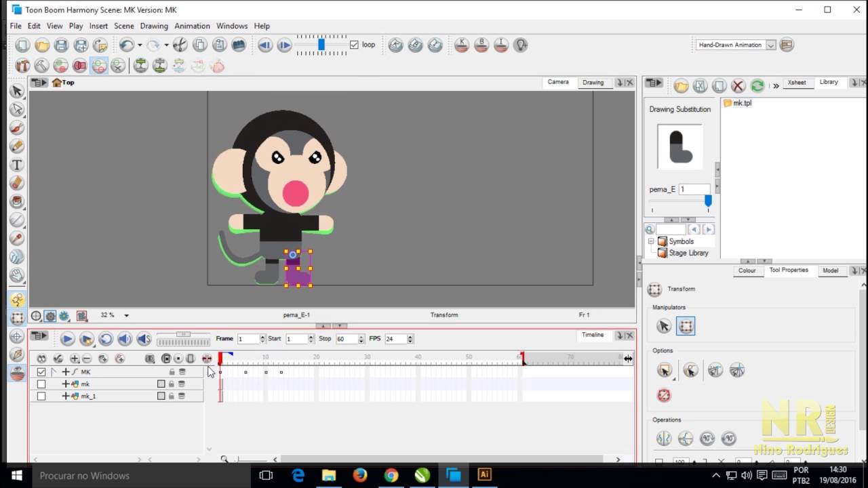Open the Timeline view panel menu

click(39, 336)
